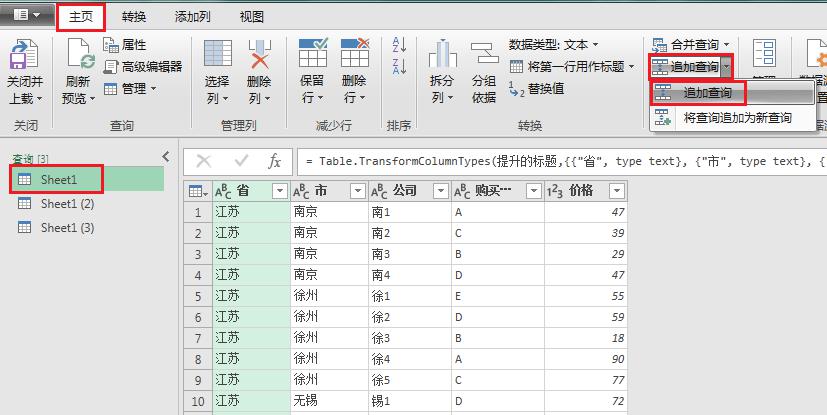The width and height of the screenshot is (827, 415).
Task: Select the cell containing 南1
Action: [x=409, y=212]
